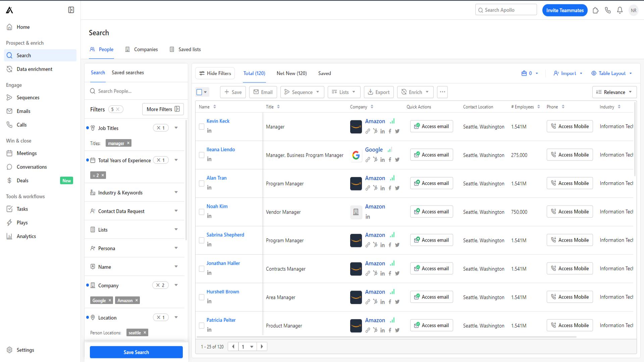Open the Relevance sort dropdown
Viewport: 644px width, 362px height.
614,92
